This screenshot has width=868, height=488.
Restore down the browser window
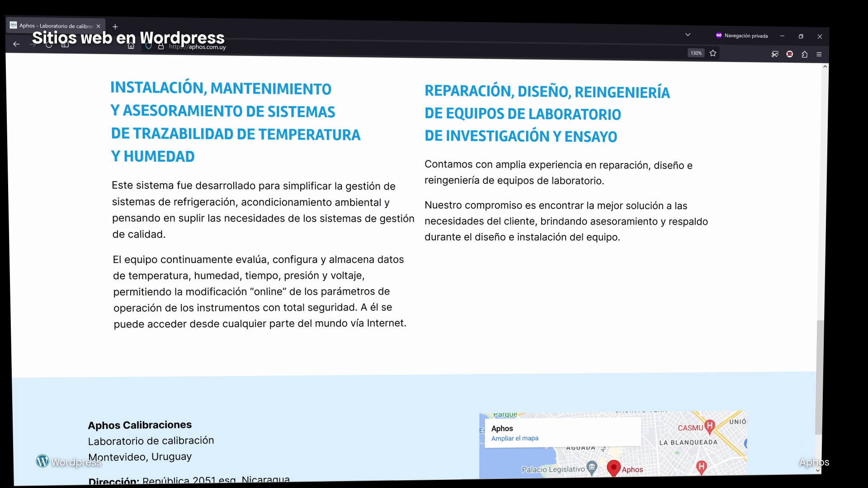[801, 37]
